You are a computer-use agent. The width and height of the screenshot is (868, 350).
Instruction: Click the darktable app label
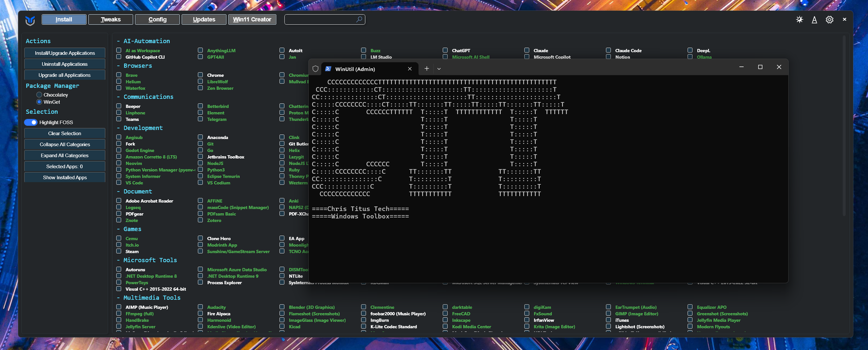[x=462, y=307]
